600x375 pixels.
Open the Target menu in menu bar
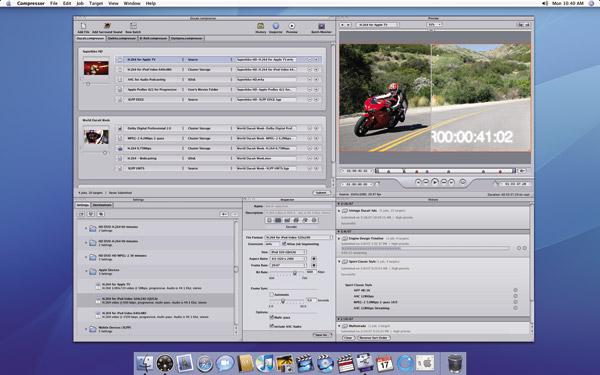coord(96,3)
